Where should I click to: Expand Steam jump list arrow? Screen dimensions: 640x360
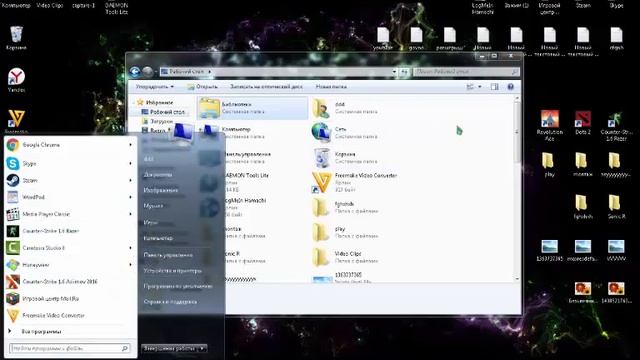[x=131, y=180]
